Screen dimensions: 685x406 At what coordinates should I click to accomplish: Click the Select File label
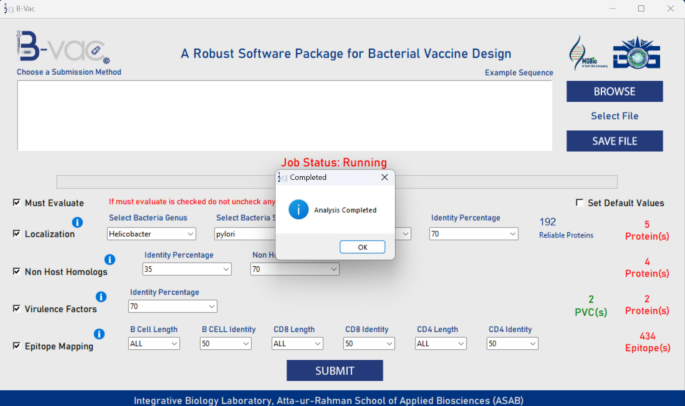614,116
